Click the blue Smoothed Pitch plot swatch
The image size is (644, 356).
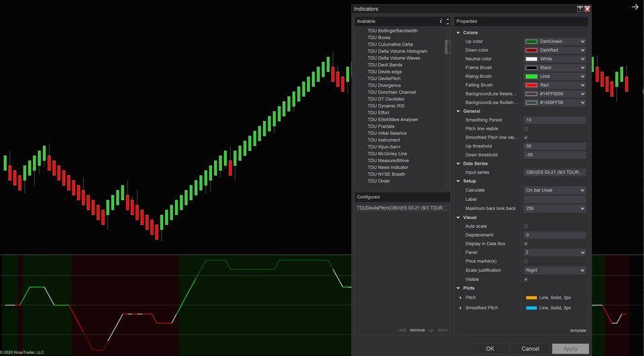(x=531, y=308)
